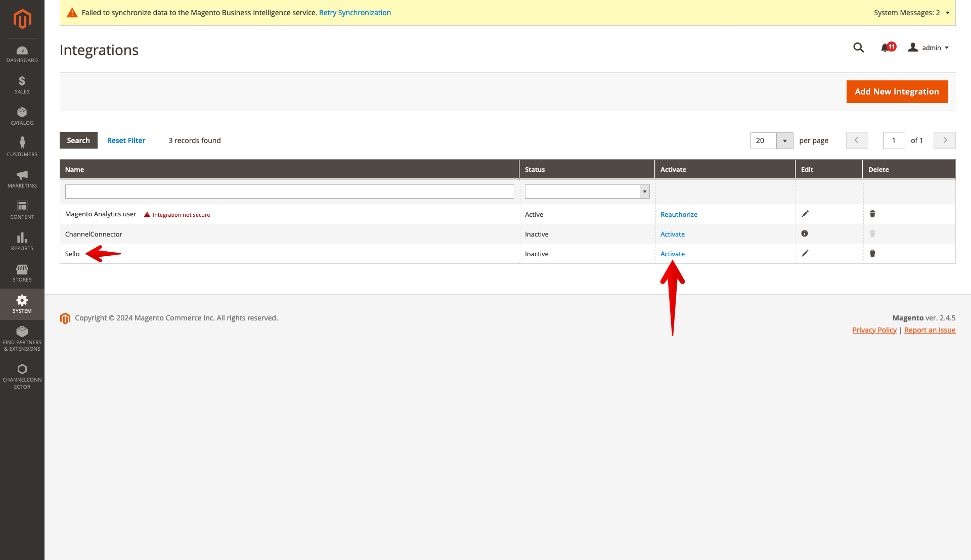This screenshot has height=560, width=971.
Task: Click the Search button
Action: 78,141
